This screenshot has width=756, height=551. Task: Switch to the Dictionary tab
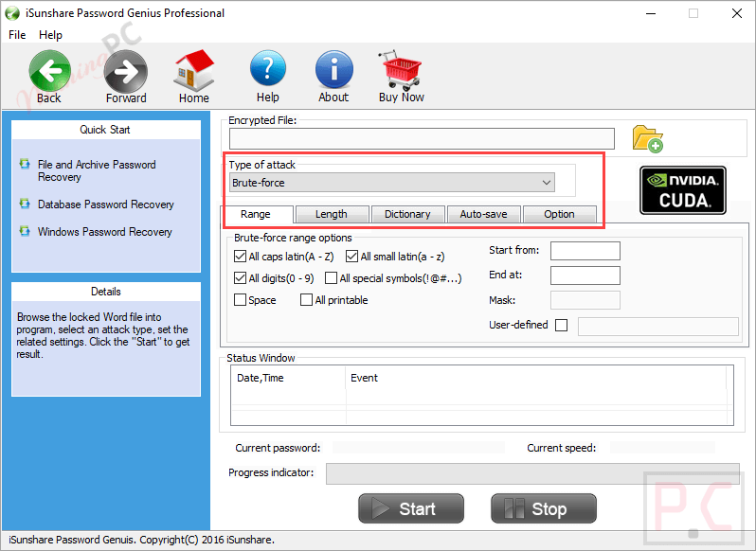[407, 214]
